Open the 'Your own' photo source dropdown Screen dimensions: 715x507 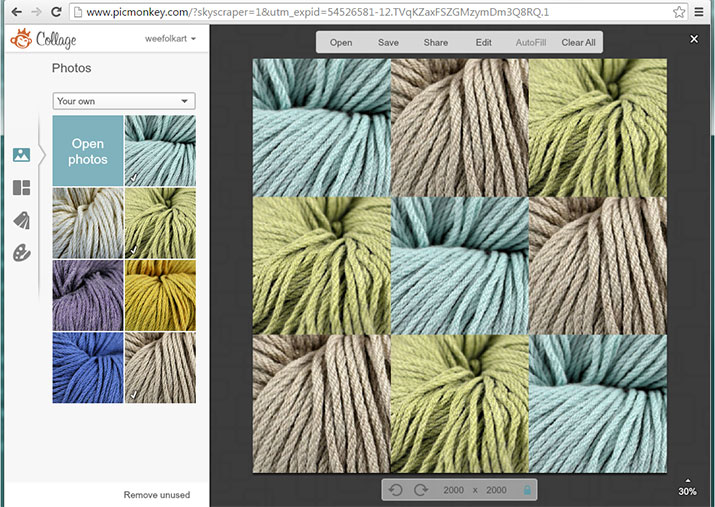coord(124,101)
